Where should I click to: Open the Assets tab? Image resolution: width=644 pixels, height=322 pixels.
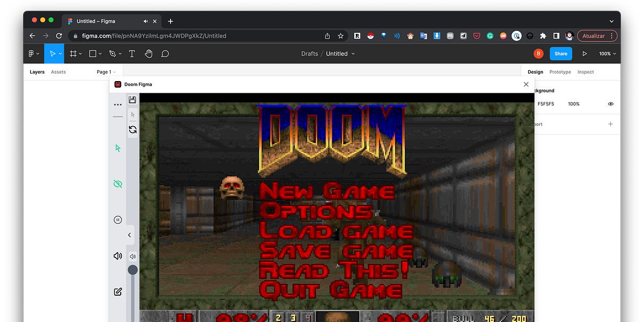(x=58, y=71)
